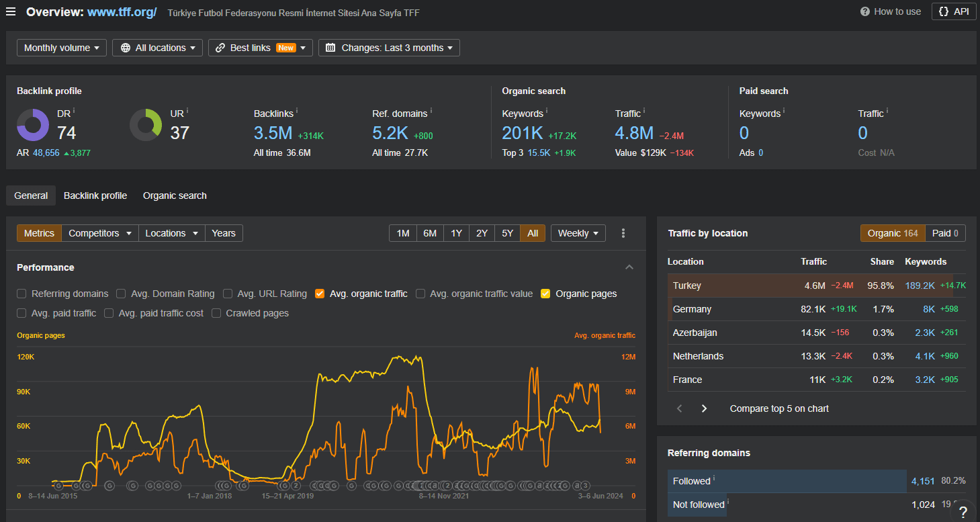The width and height of the screenshot is (980, 522).
Task: Click the Not followed referring domains bar
Action: coord(697,505)
